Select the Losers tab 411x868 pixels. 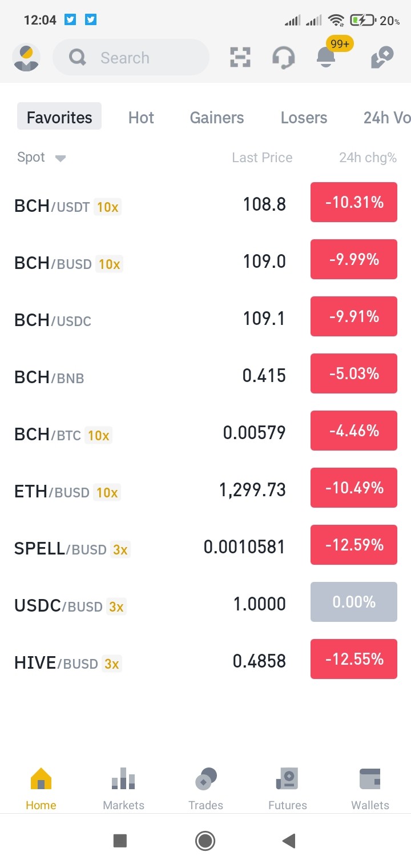click(x=304, y=118)
